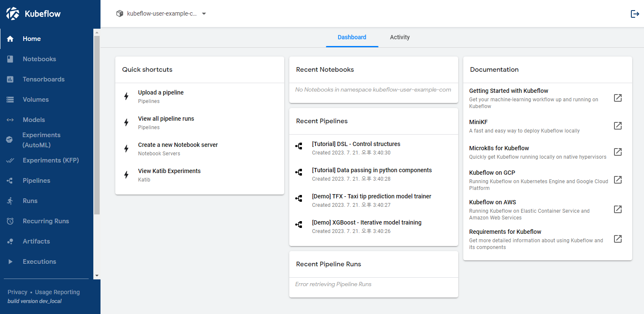The height and width of the screenshot is (314, 644).
Task: Open [Tutorial] Data passing in python components
Action: 374,174
